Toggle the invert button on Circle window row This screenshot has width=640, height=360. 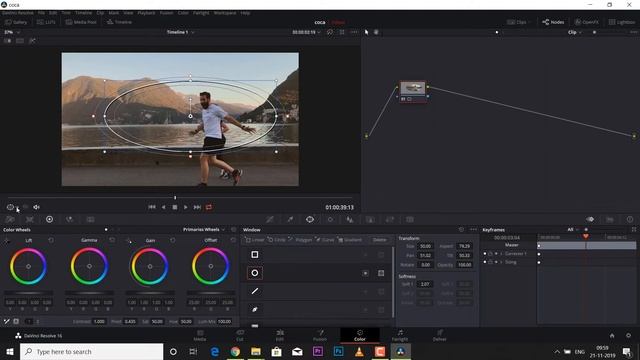pyautogui.click(x=365, y=273)
